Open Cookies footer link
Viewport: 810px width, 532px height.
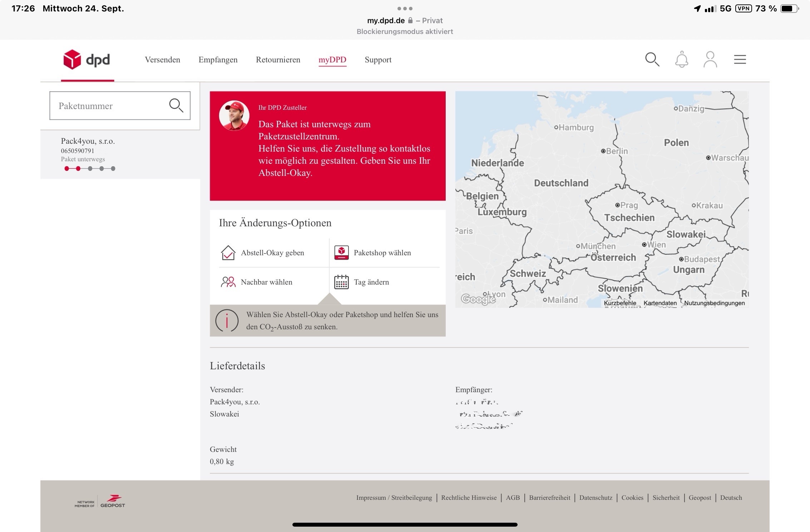click(632, 498)
